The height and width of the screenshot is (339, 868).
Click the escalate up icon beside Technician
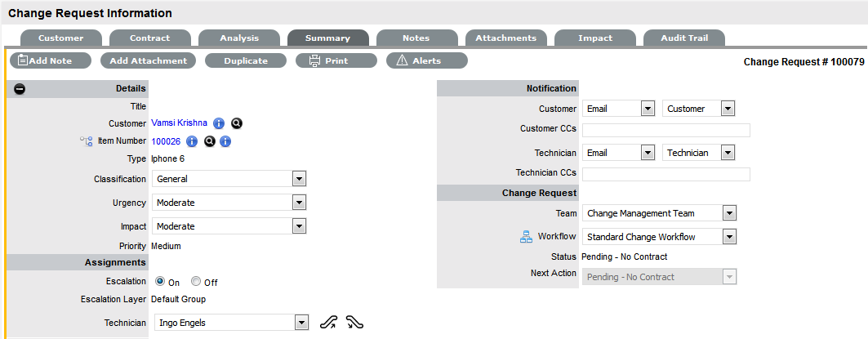click(328, 323)
